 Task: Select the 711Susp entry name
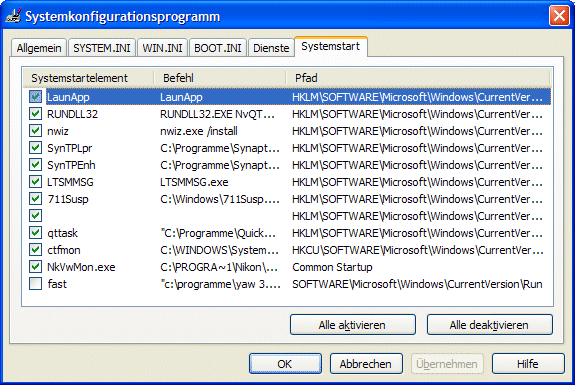(68, 199)
